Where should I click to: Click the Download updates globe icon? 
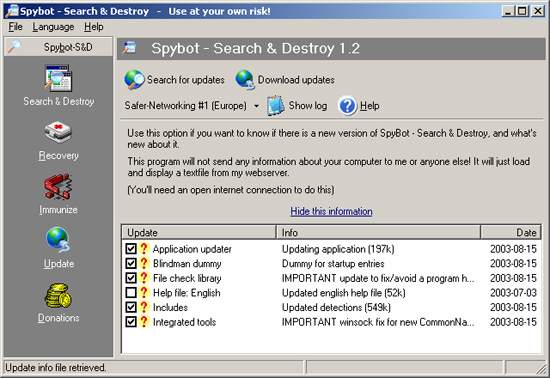point(245,80)
